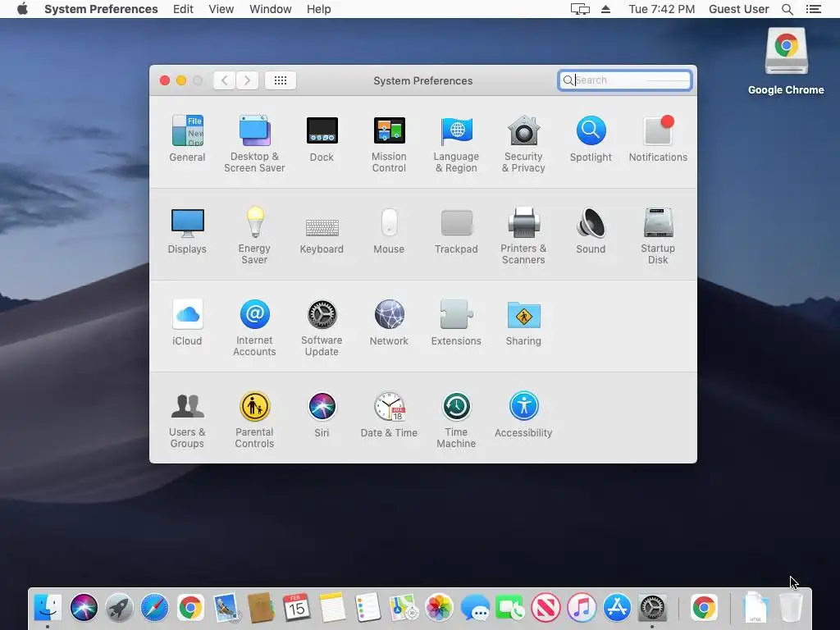Open the Siri preferences pane
This screenshot has height=630, width=840.
(x=322, y=414)
